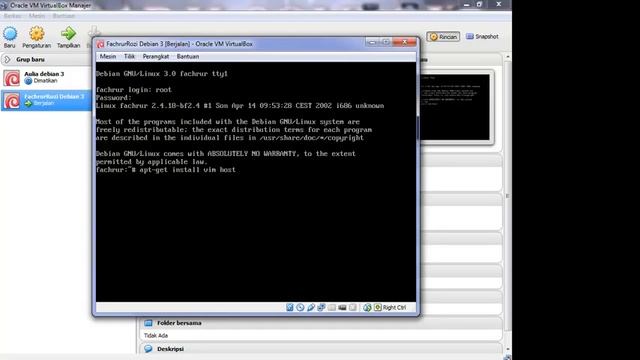This screenshot has width=640, height=360.
Task: Click grey recording icon left of mouse indicator
Action: click(353, 307)
